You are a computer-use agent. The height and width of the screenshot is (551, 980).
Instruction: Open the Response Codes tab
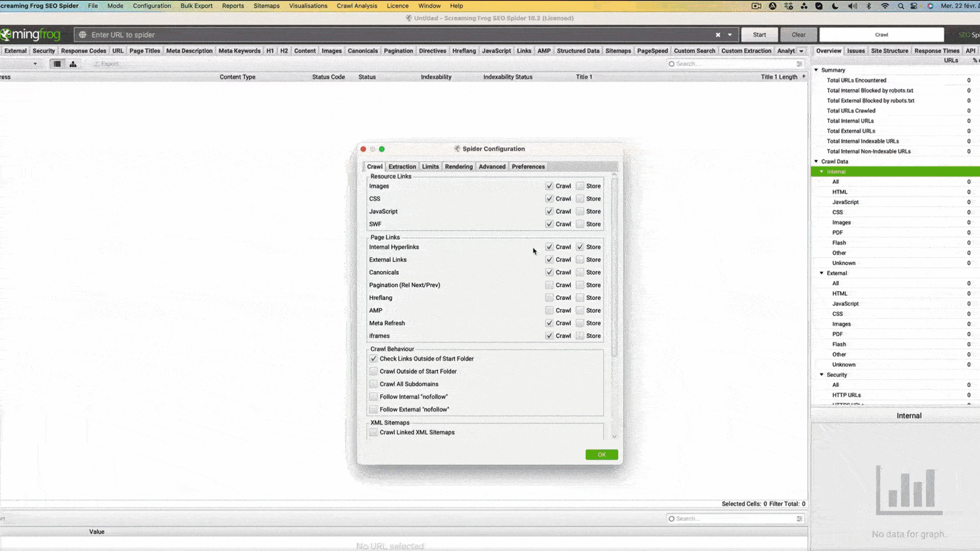[83, 51]
